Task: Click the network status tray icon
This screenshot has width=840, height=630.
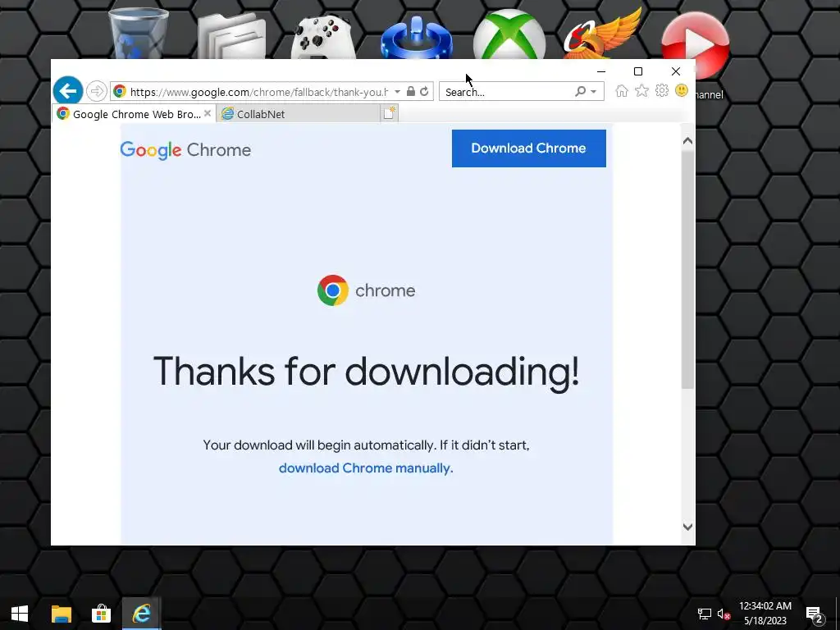Action: click(x=704, y=614)
